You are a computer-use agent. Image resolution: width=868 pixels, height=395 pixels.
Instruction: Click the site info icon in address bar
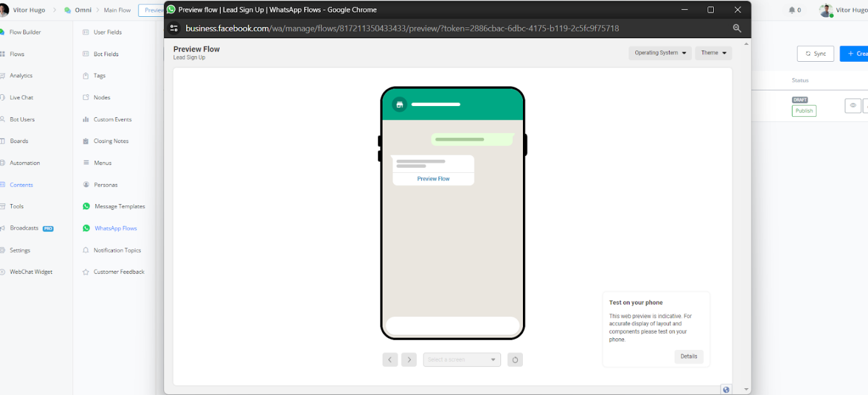click(174, 28)
